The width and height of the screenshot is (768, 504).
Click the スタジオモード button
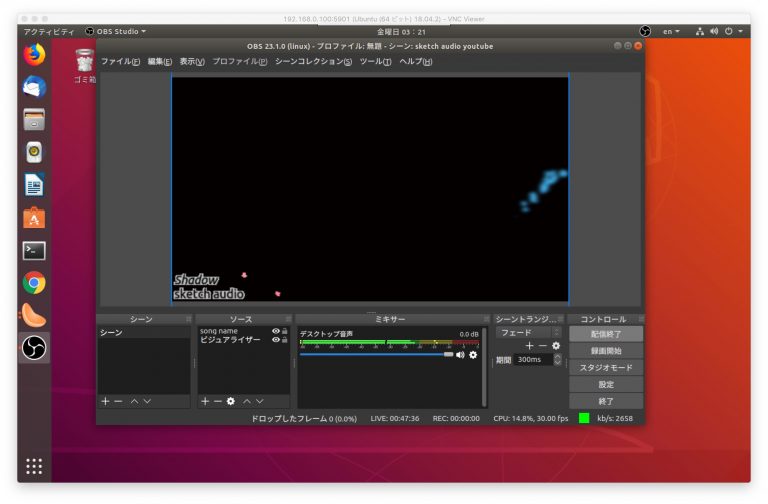pos(606,367)
